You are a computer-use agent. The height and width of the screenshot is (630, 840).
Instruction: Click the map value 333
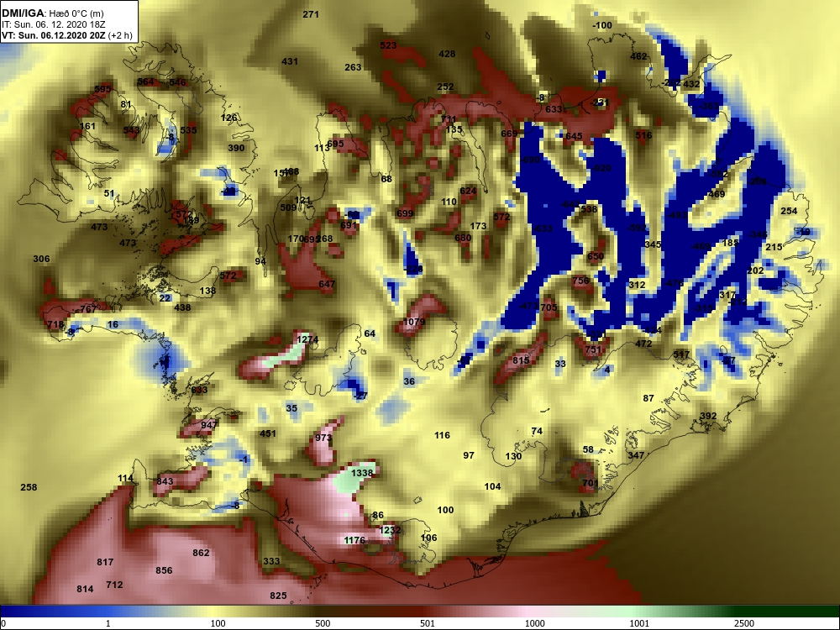point(271,561)
